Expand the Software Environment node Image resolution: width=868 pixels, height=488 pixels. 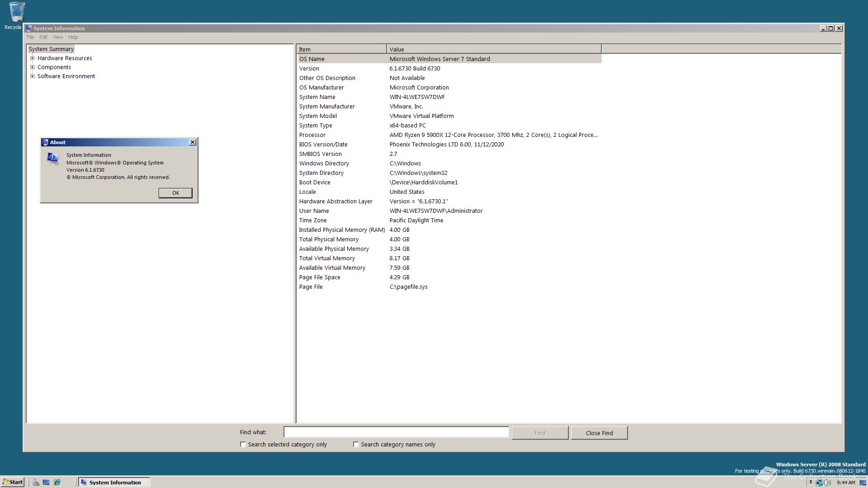[33, 76]
